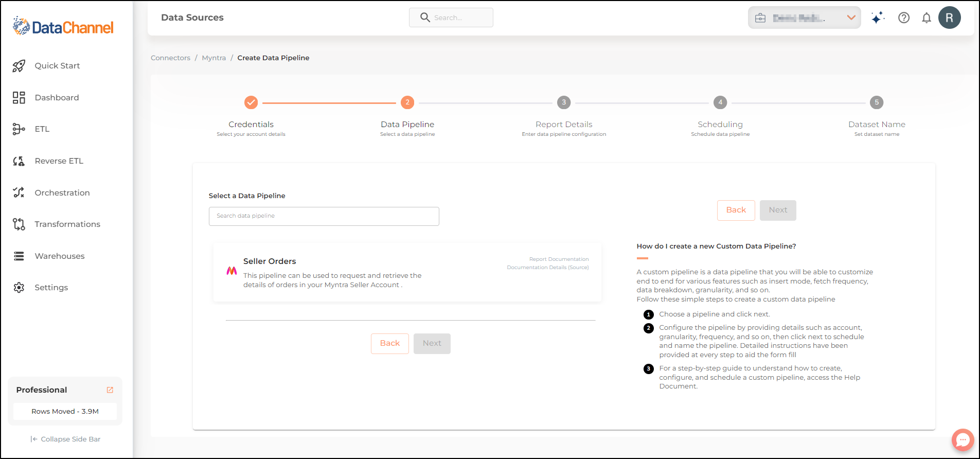Click the top Next button
The width and height of the screenshot is (980, 459).
778,210
